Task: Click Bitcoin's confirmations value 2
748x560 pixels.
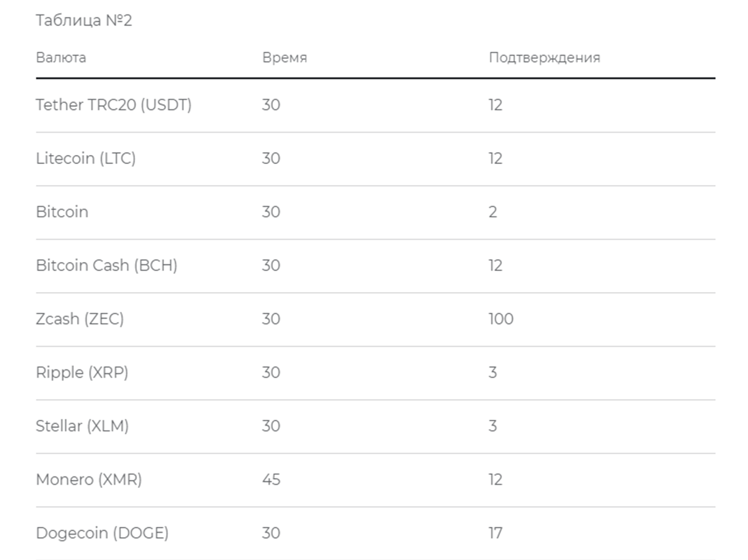Action: [493, 212]
